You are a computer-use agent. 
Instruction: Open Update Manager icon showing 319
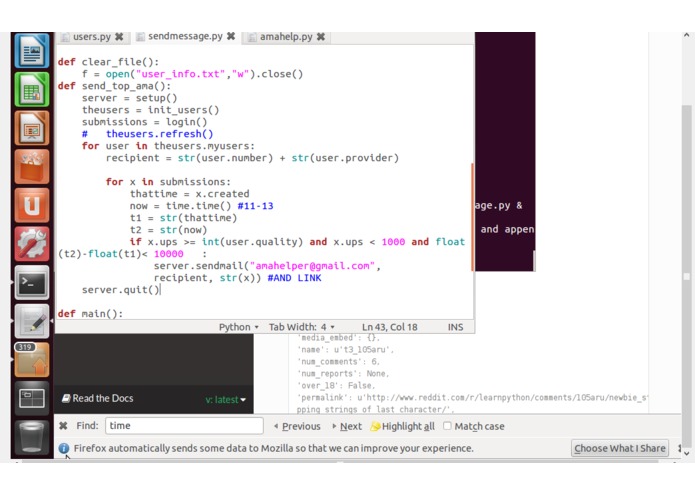(x=32, y=359)
